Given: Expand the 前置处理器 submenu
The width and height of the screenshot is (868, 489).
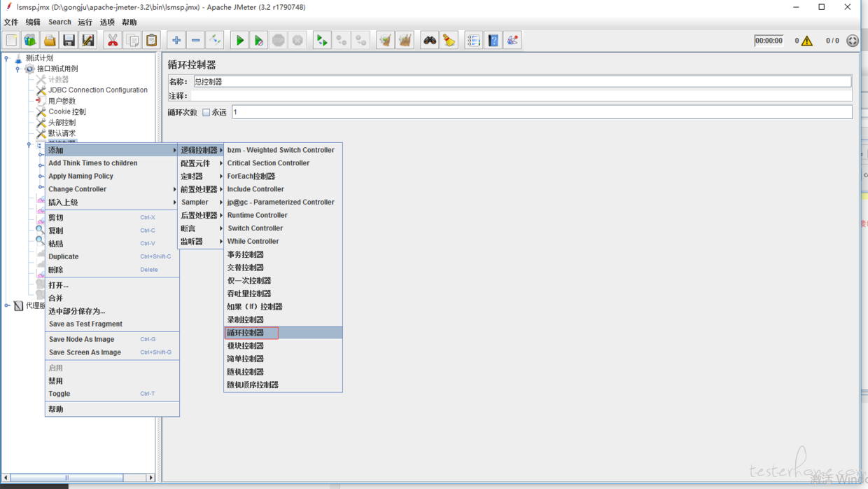Looking at the screenshot, I should 201,189.
